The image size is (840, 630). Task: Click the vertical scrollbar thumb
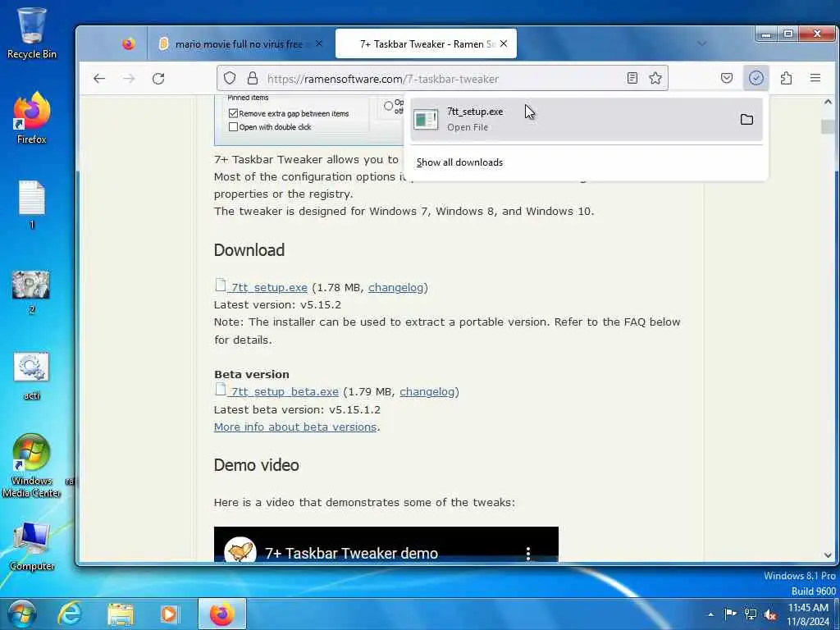click(828, 127)
